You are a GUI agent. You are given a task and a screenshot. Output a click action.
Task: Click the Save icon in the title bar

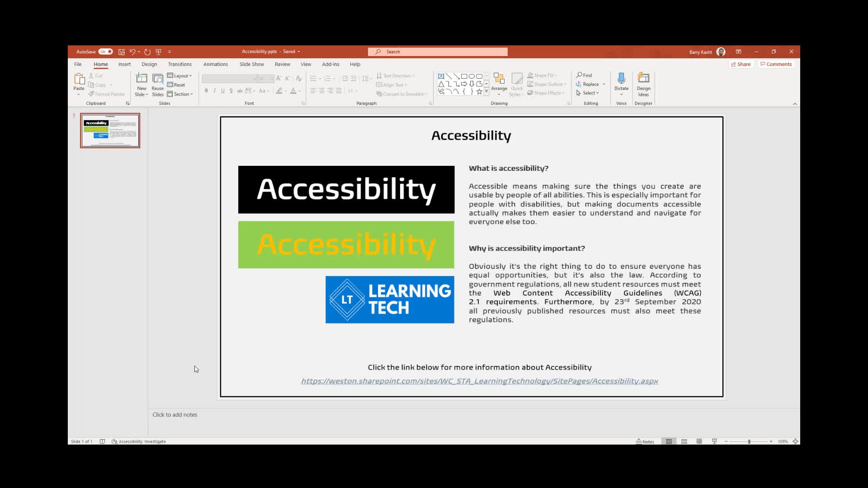121,52
